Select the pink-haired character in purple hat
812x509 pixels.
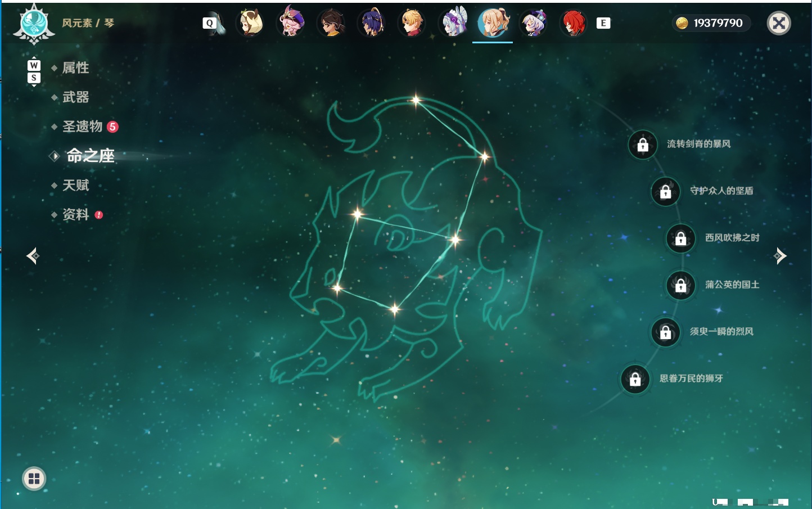[x=291, y=23]
